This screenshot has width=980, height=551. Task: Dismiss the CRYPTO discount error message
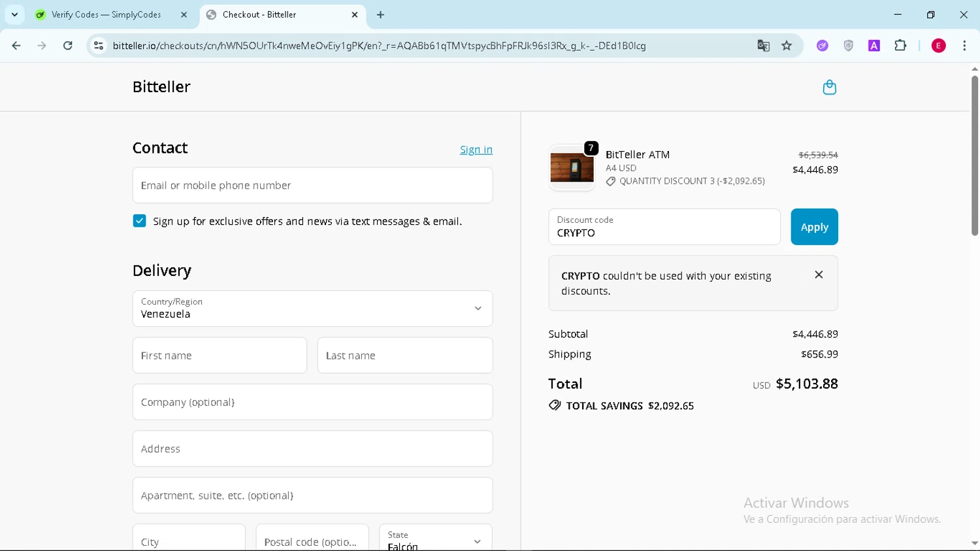[819, 275]
